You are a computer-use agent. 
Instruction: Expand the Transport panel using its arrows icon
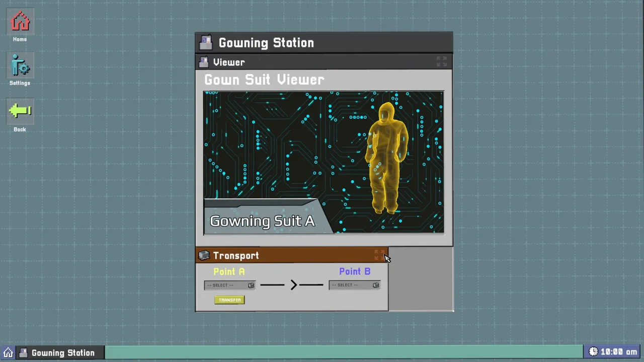(x=379, y=255)
